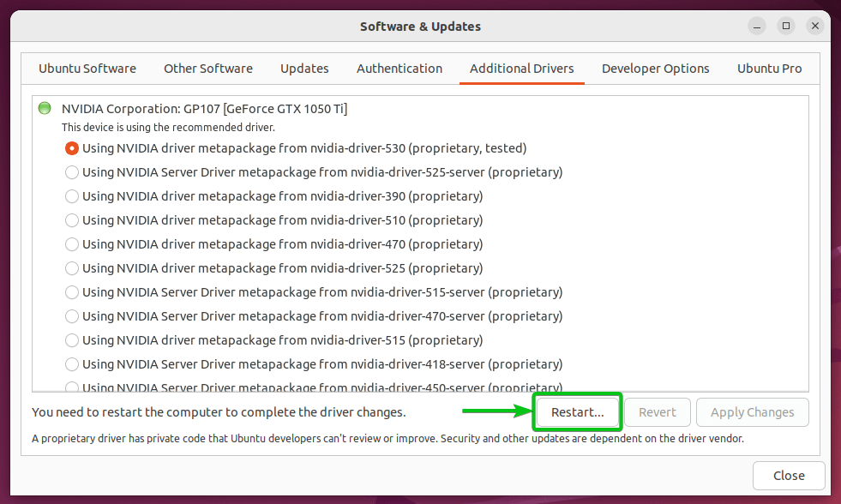The image size is (841, 504).
Task: Switch to the Other Software tab
Action: tap(208, 69)
